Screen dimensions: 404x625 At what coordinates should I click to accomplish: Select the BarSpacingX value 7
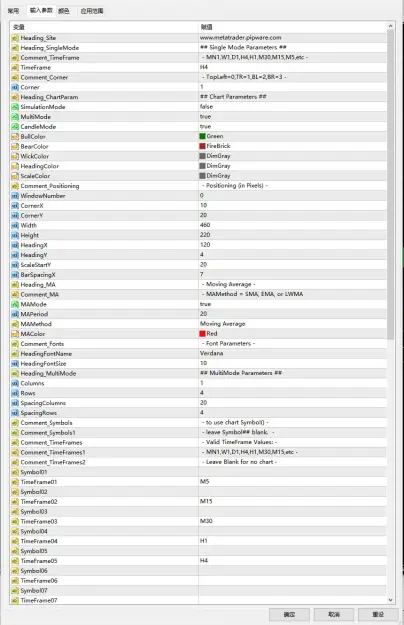(202, 275)
